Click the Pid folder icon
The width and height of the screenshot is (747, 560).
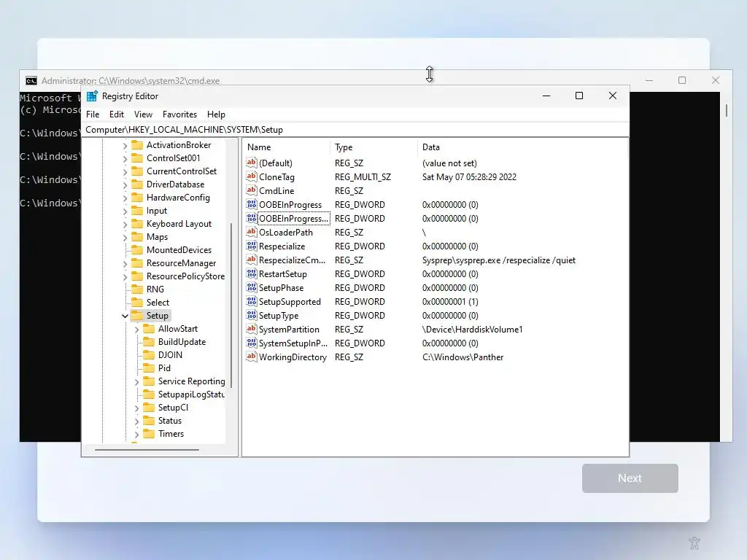click(x=149, y=368)
